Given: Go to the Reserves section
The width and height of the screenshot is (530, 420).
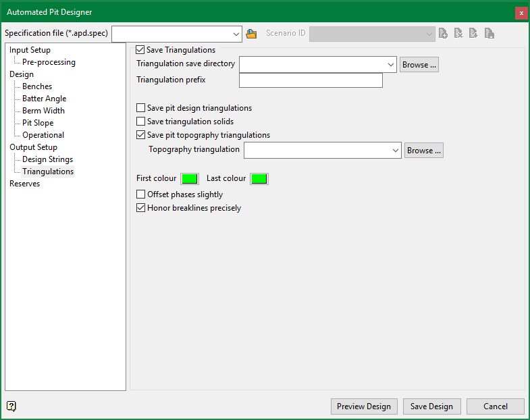Looking at the screenshot, I should [x=24, y=184].
